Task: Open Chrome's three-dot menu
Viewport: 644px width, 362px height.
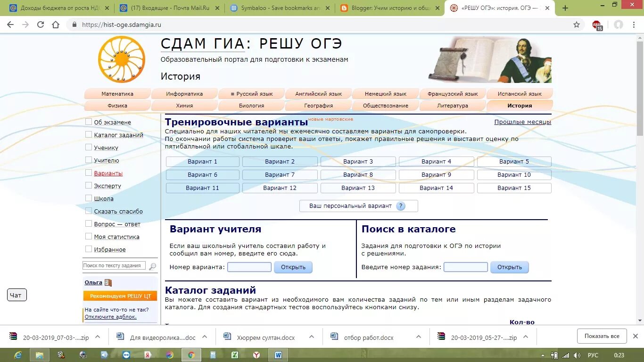Action: tap(635, 25)
